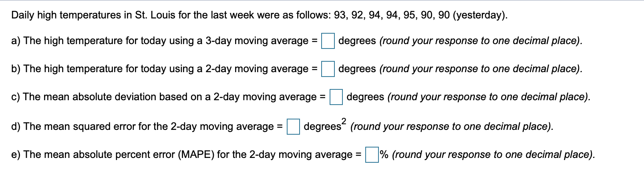The height and width of the screenshot is (190, 644).
Task: Click the part c) mean absolute deviation label
Action: tap(168, 97)
